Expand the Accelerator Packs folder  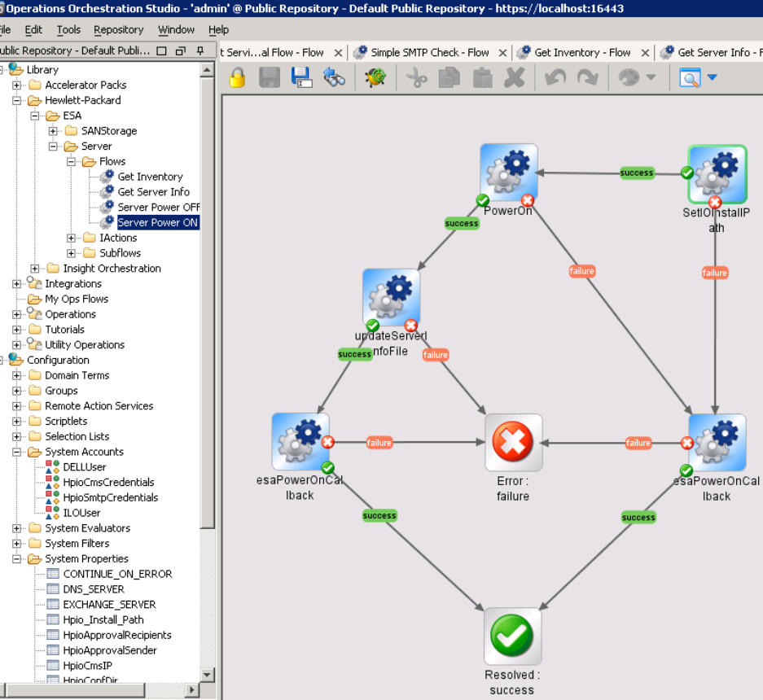16,85
